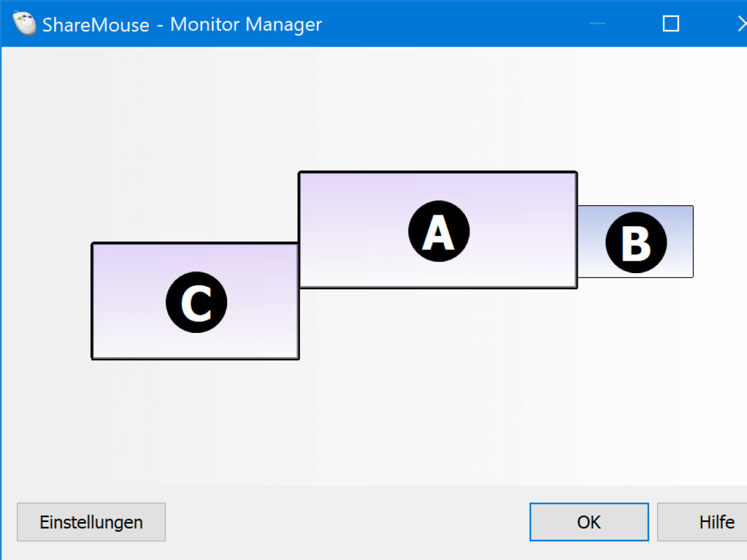Click the letter A label on the center monitor
The width and height of the screenshot is (747, 560).
pyautogui.click(x=438, y=231)
